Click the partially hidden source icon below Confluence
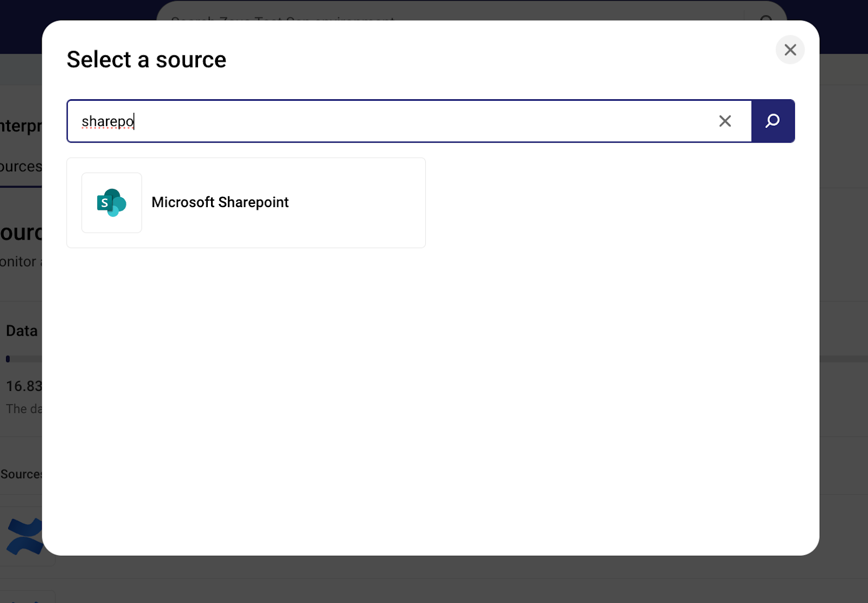The width and height of the screenshot is (868, 603). click(27, 597)
